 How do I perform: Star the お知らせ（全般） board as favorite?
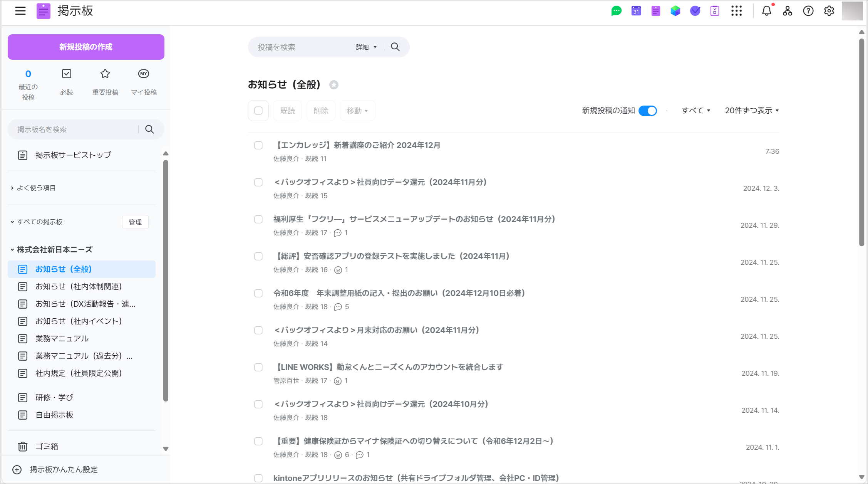tap(334, 85)
